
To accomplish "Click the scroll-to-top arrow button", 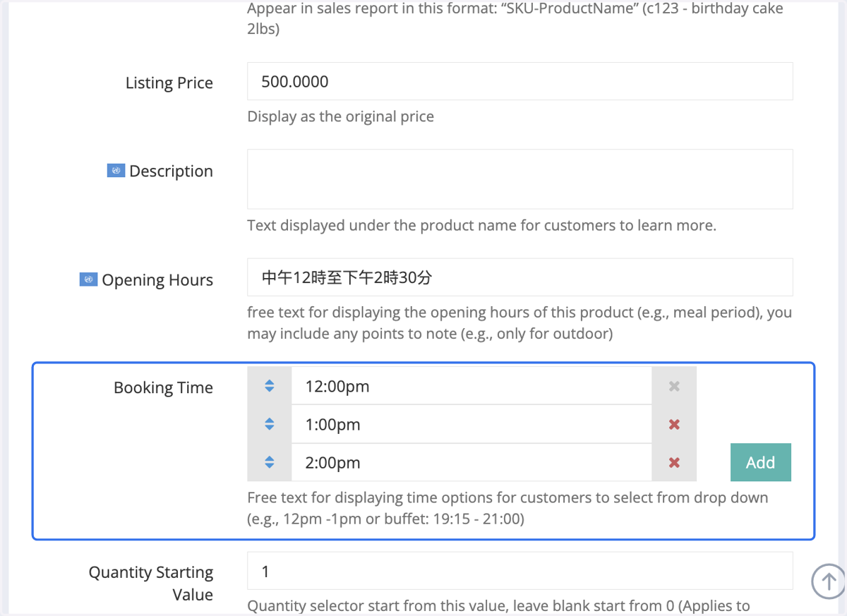I will tap(829, 581).
